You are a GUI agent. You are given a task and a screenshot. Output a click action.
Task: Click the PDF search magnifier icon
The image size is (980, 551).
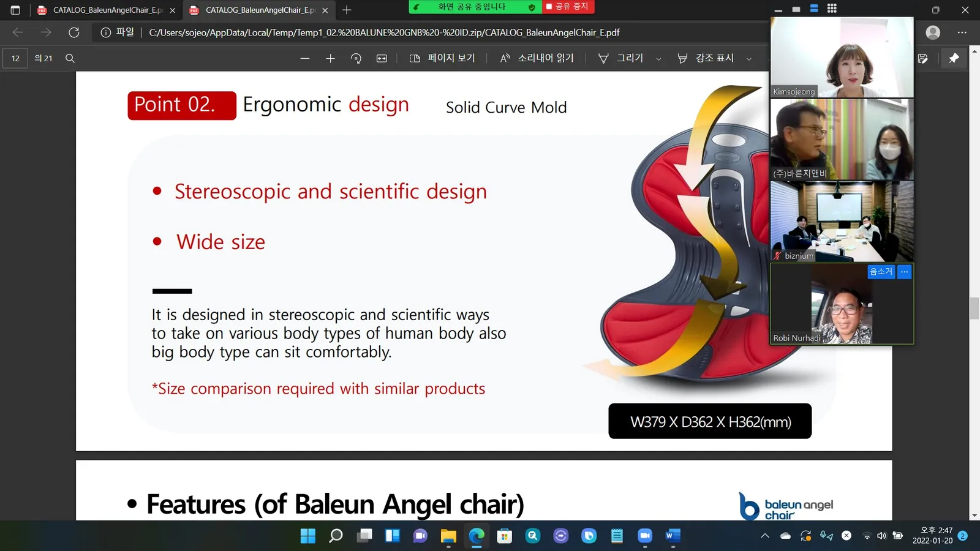point(70,58)
